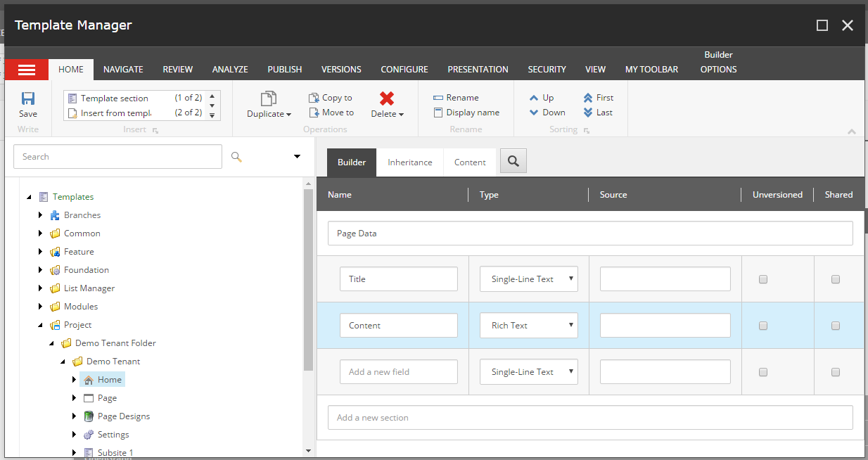This screenshot has height=460, width=868.
Task: Open the search options dropdown arrow
Action: 297,156
